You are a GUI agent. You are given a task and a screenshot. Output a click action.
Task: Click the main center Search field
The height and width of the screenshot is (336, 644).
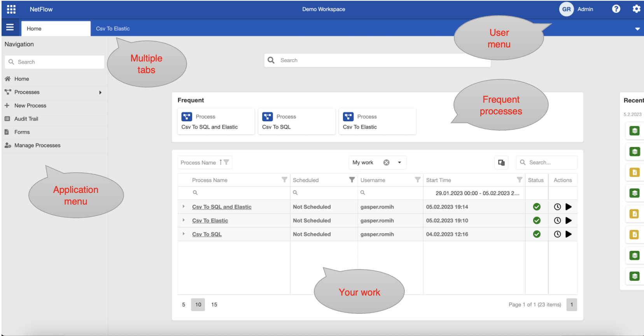coord(377,60)
